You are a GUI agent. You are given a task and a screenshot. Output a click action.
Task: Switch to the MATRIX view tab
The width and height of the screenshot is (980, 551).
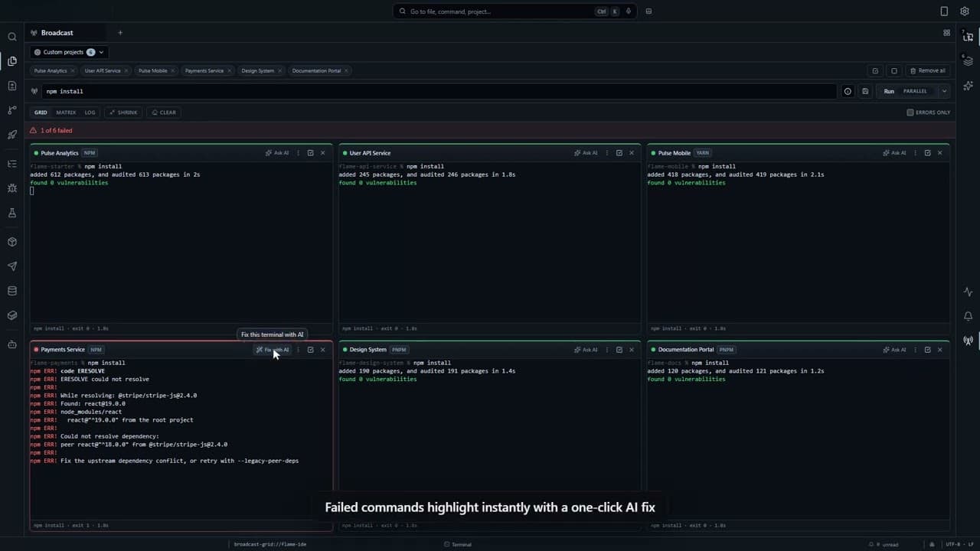point(66,112)
